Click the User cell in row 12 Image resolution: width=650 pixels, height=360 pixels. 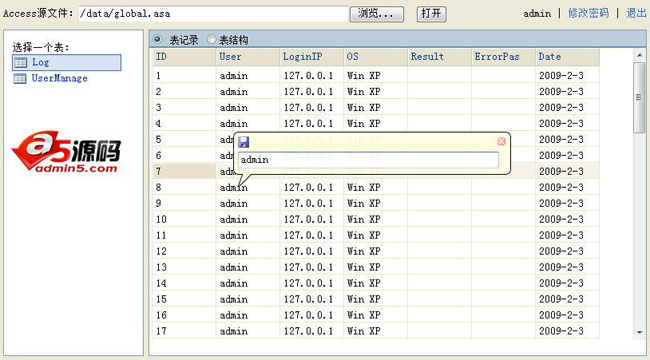coord(248,251)
